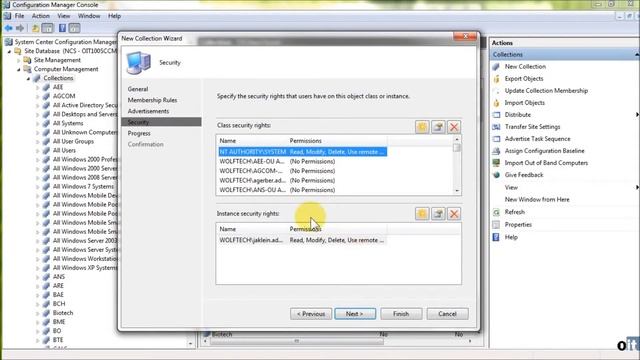The height and width of the screenshot is (360, 640).
Task: Expand the AGCOM collection node
Action: point(38,96)
